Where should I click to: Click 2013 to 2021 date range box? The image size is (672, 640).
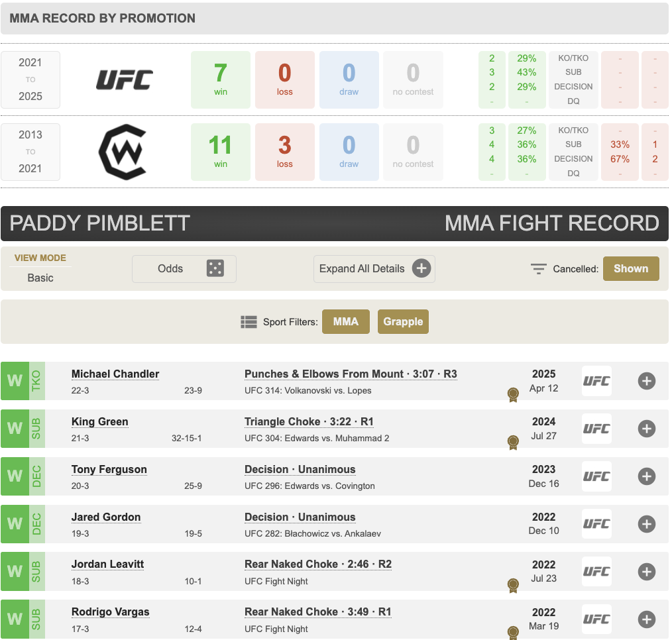coord(30,152)
